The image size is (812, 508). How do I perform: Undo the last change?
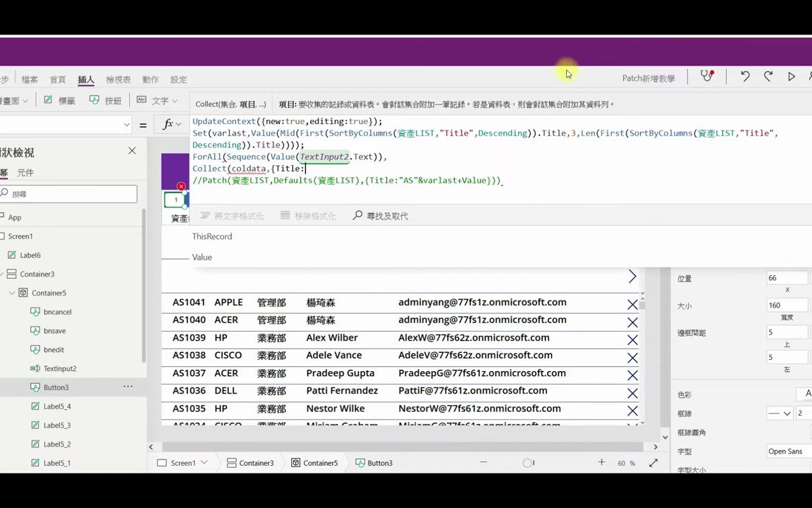coord(745,76)
